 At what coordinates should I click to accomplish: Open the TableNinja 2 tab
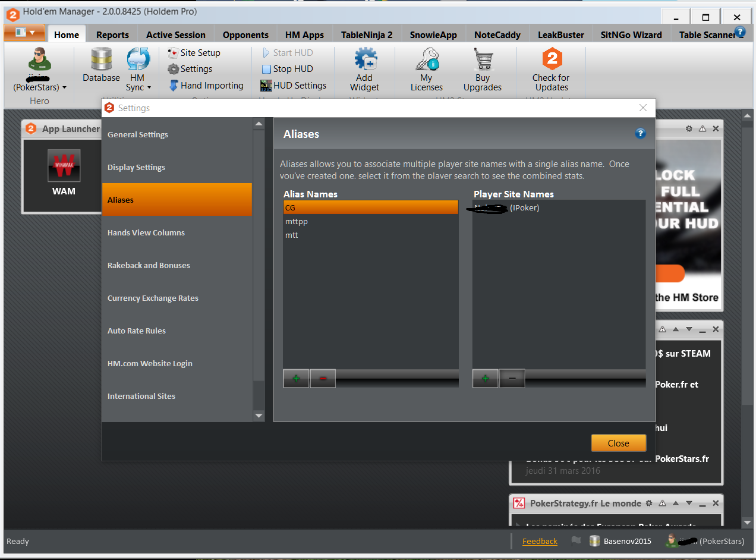[x=367, y=34]
